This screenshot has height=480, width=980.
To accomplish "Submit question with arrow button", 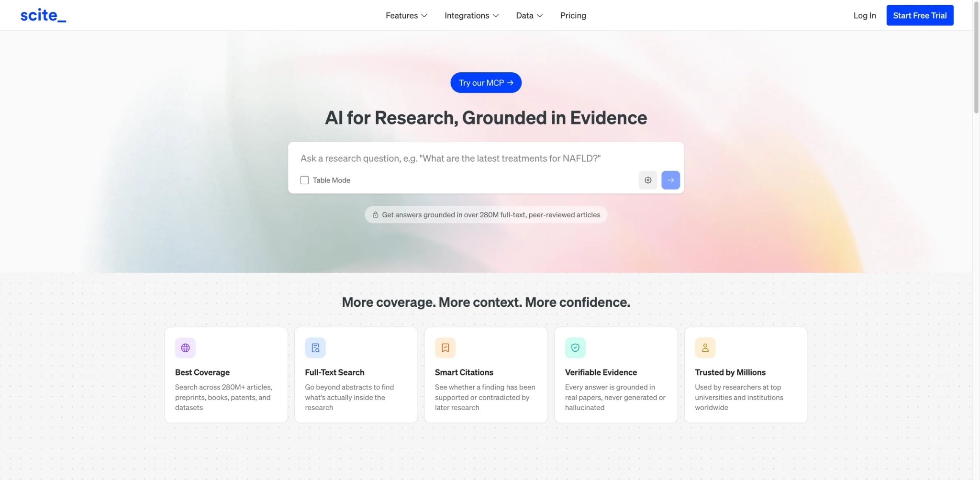I will [670, 180].
